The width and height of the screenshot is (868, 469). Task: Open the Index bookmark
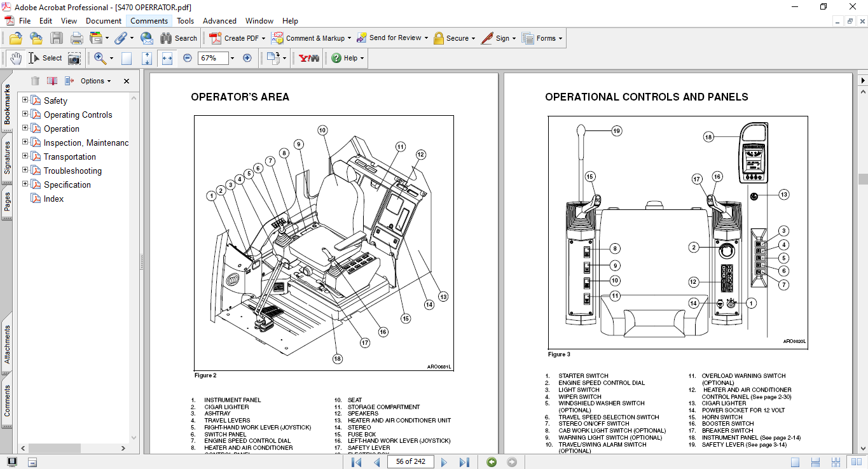click(x=53, y=199)
